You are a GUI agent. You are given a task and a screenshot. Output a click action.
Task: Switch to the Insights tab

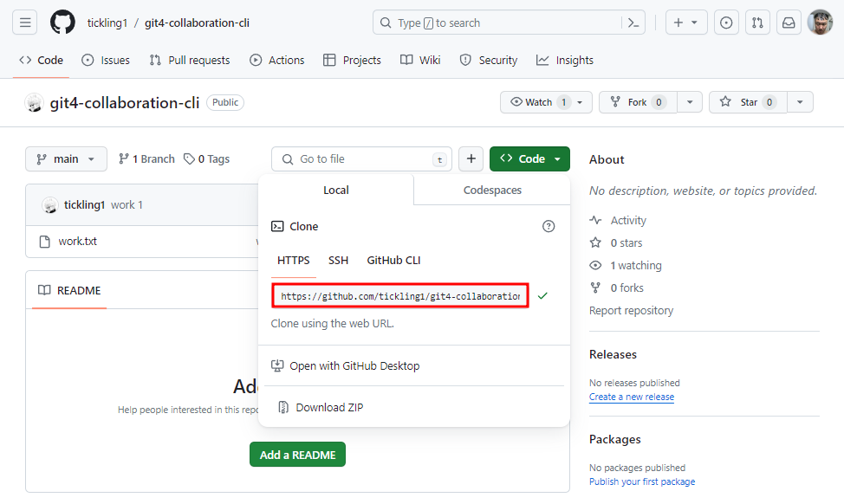tap(565, 61)
